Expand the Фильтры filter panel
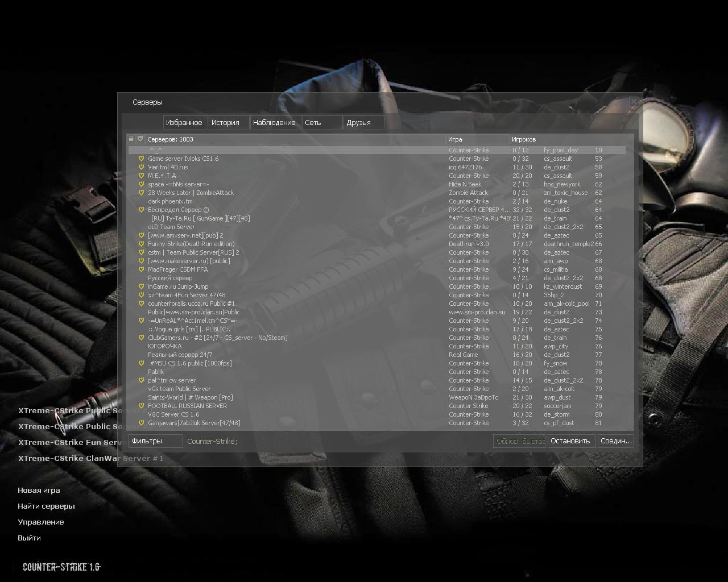This screenshot has height=582, width=728. (x=155, y=441)
